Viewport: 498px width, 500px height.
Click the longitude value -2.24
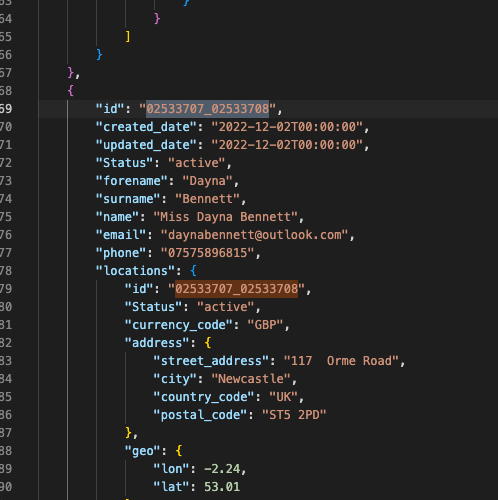coord(222,469)
